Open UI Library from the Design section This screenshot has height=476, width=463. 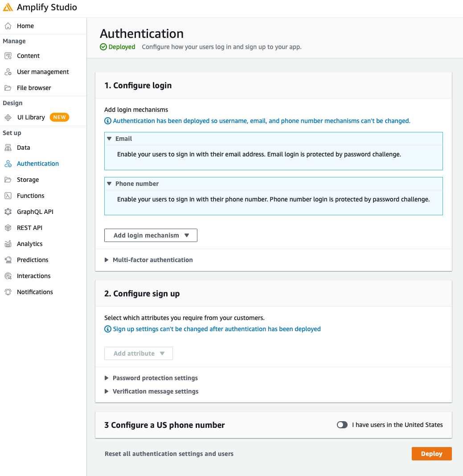tap(31, 117)
